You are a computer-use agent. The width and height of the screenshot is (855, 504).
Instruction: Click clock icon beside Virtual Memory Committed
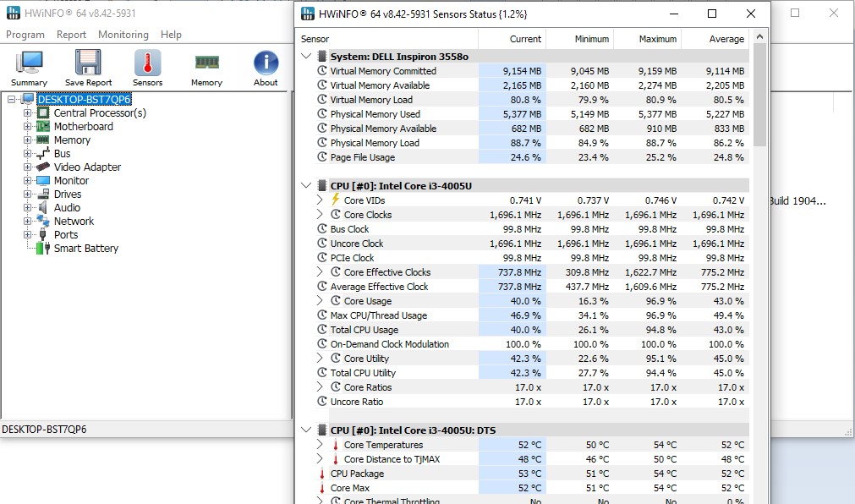pos(321,71)
